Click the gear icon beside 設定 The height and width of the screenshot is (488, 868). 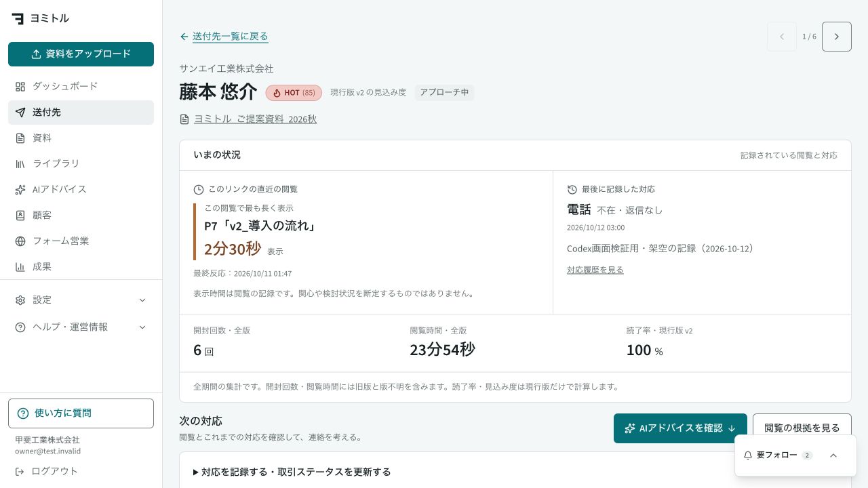coord(20,300)
